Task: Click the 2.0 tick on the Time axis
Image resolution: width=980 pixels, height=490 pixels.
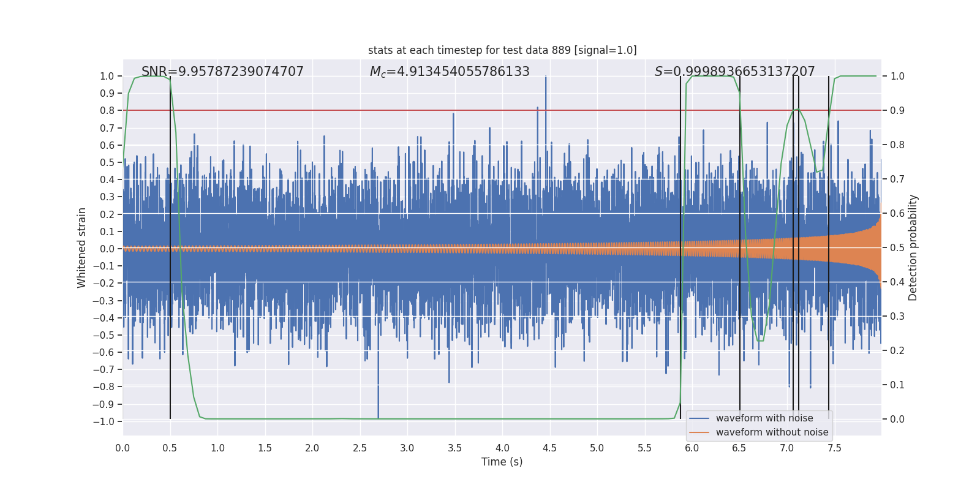Action: point(312,448)
